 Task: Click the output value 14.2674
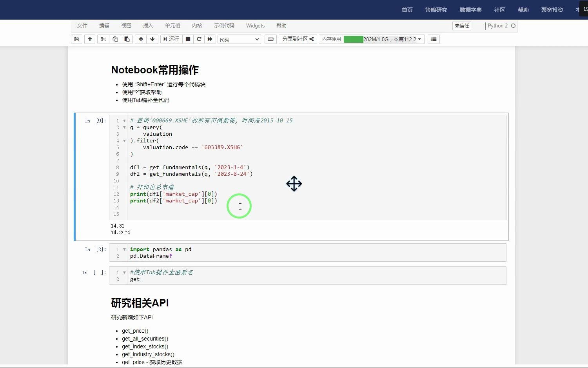pyautogui.click(x=120, y=233)
